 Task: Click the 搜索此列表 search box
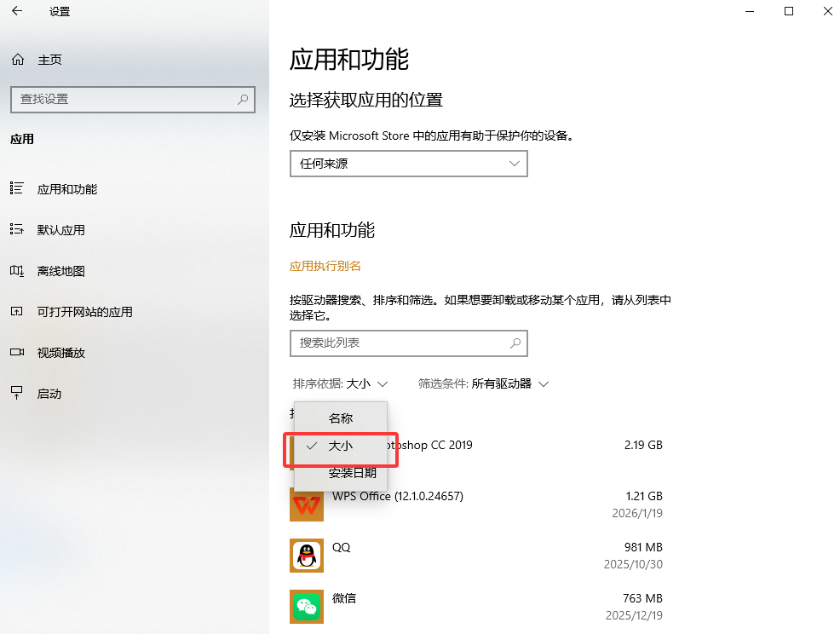coord(408,343)
